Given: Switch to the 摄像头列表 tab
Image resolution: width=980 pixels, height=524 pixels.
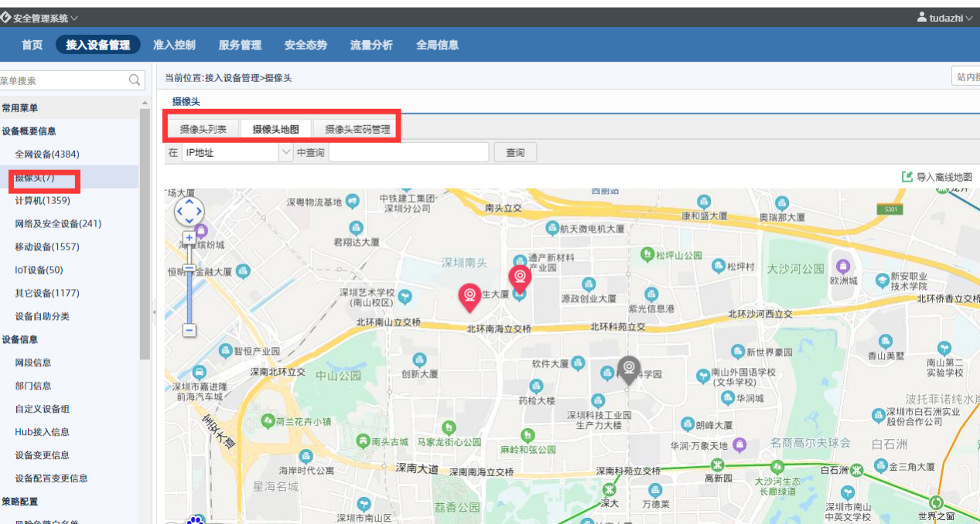Looking at the screenshot, I should [203, 129].
